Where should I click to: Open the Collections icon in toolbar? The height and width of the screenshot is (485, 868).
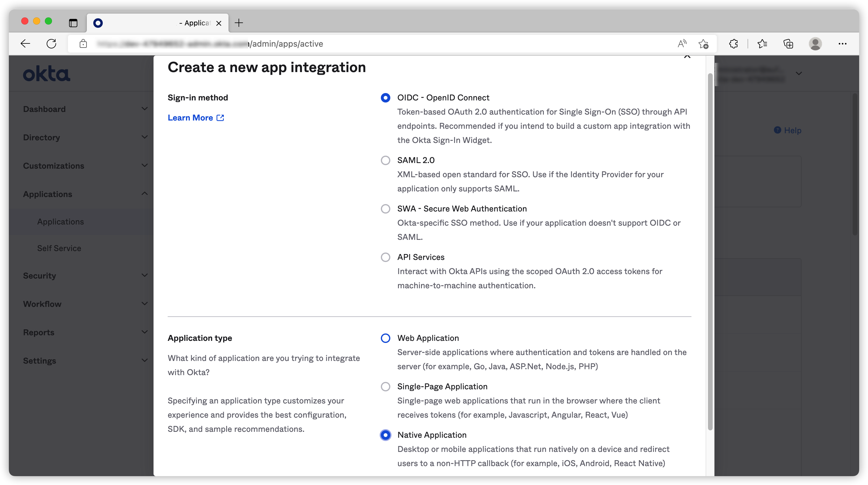pos(788,44)
